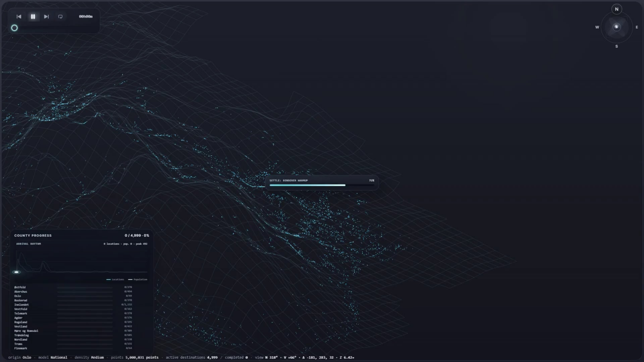This screenshot has width=644, height=362.
Task: Select the Trøndelag county row
Action: (x=73, y=335)
